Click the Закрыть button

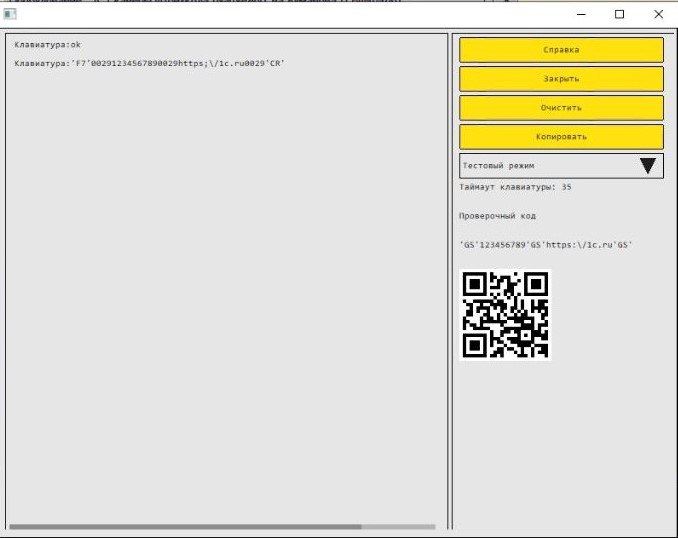(561, 79)
